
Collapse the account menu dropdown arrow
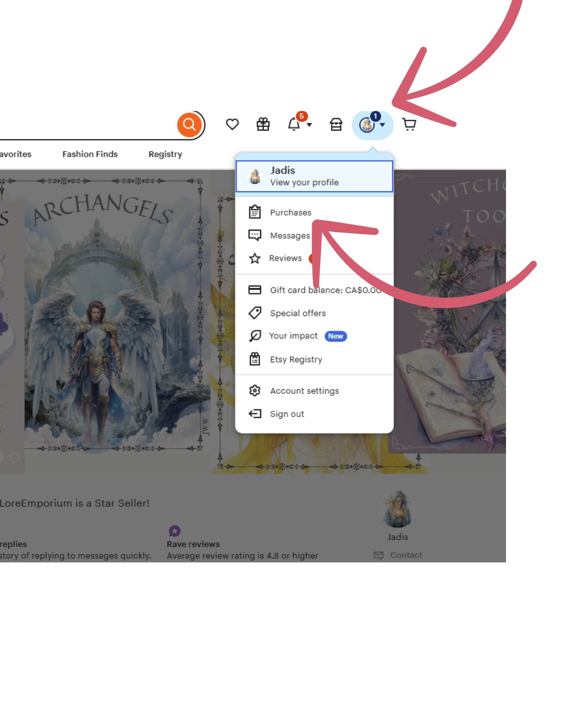coord(382,125)
